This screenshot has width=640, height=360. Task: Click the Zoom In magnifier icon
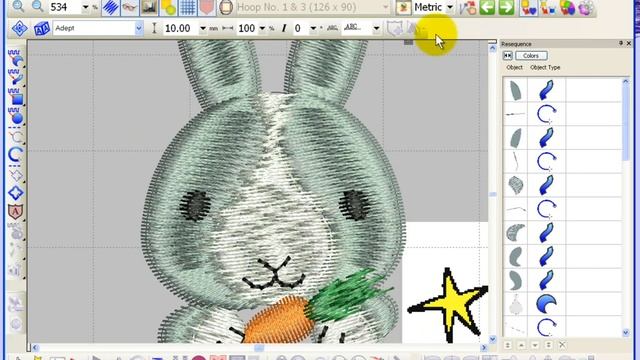coord(18,6)
